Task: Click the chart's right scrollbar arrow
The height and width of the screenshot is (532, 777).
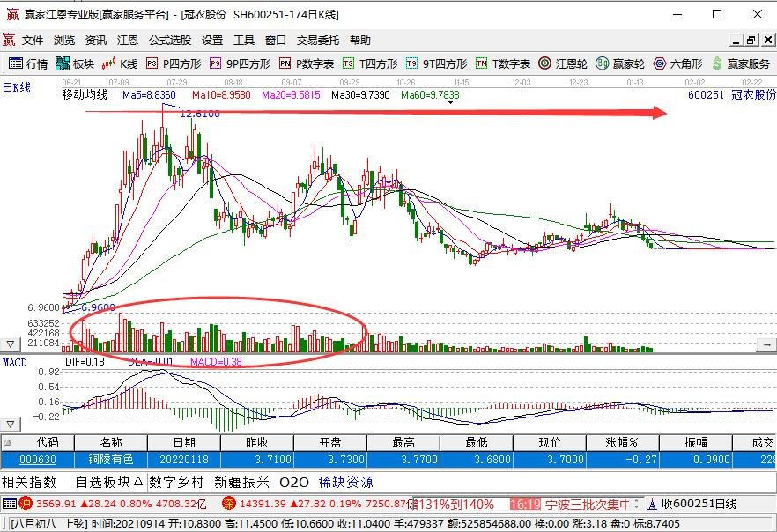Action: click(x=766, y=344)
